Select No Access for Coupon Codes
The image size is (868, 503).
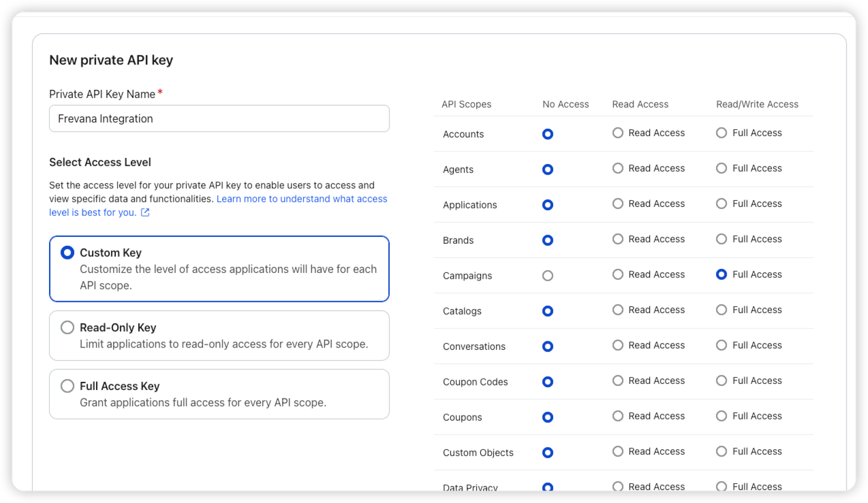[548, 382]
